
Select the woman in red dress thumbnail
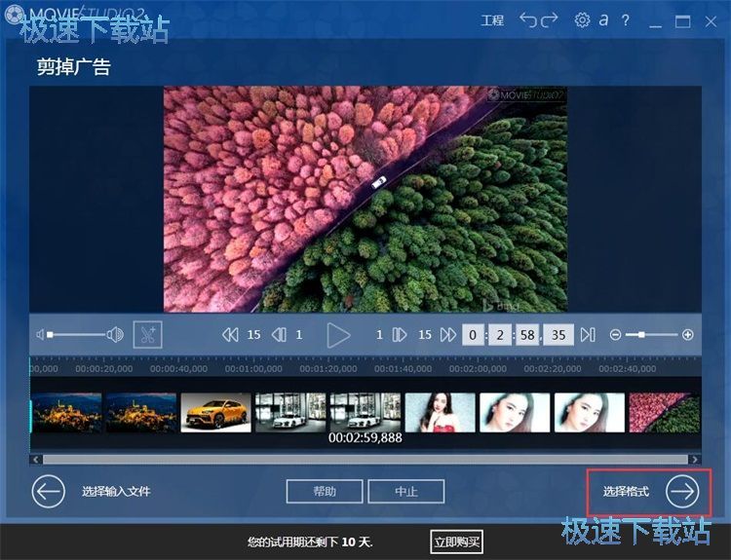coord(441,412)
